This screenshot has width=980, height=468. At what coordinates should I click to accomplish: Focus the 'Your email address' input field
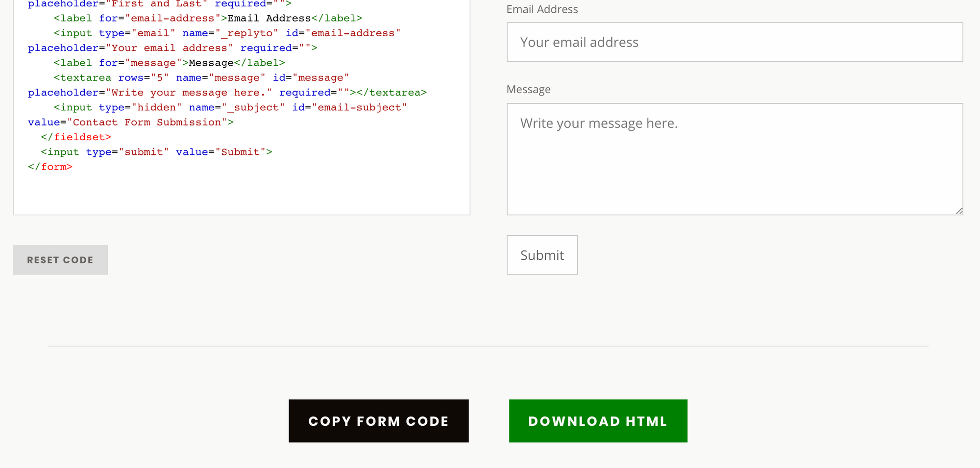pyautogui.click(x=735, y=42)
